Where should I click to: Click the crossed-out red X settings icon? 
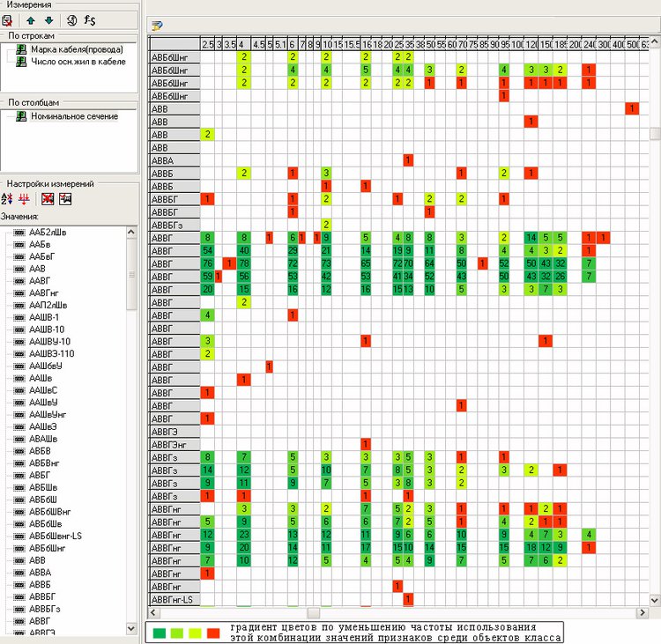click(x=48, y=199)
